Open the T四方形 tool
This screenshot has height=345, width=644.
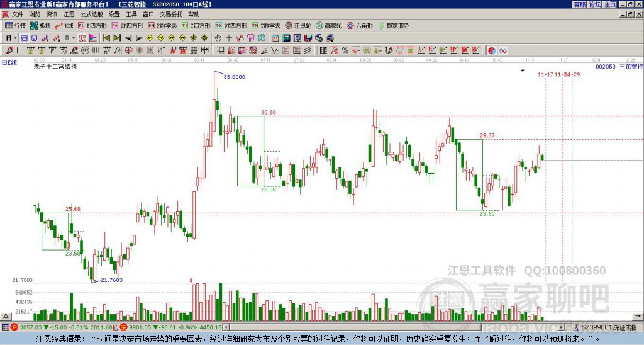click(x=196, y=25)
